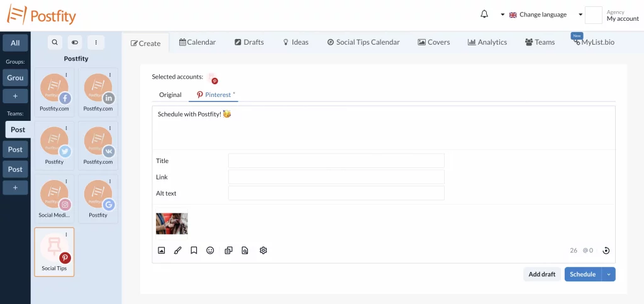Click the Change language label
644x304 pixels.
point(543,14)
